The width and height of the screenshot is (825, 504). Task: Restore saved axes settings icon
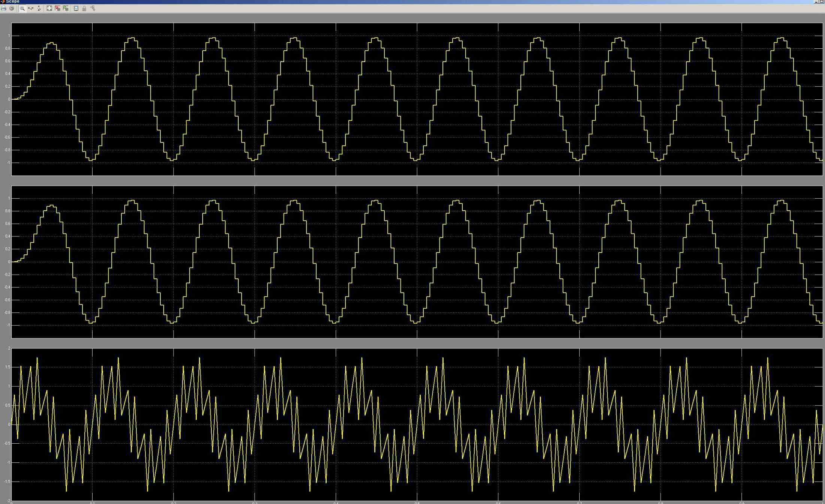point(66,8)
